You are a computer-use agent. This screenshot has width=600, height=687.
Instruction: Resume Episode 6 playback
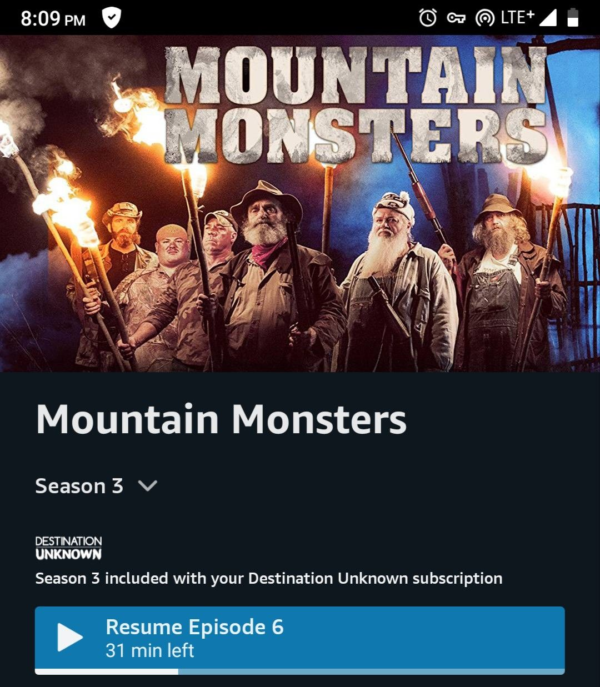point(300,640)
